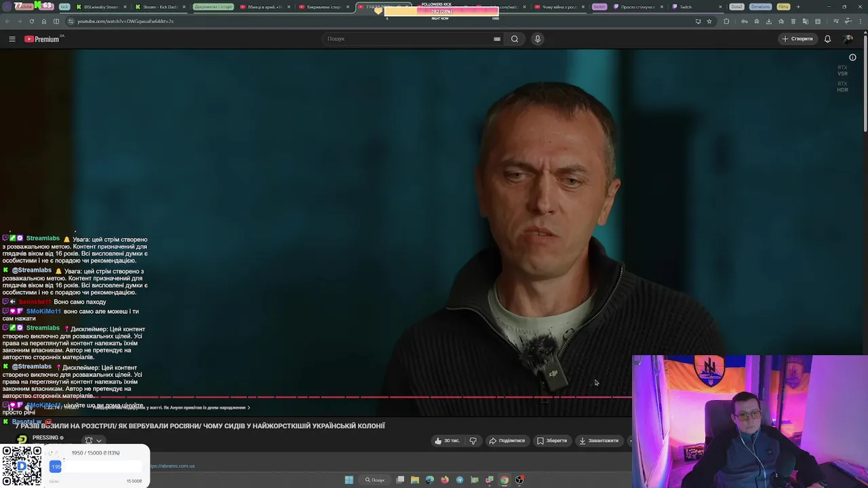Viewport: 868px width, 488px height.
Task: Click the Створити create button
Action: tap(797, 39)
